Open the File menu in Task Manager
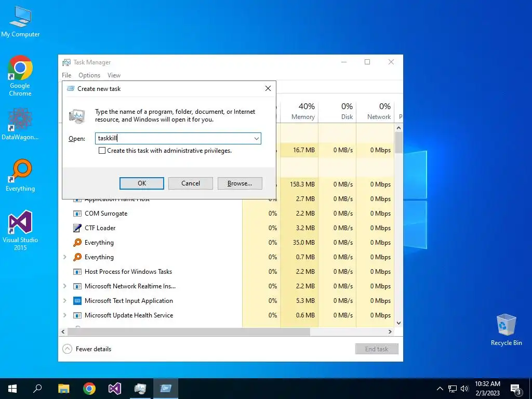Screen dimensions: 532x399 click(x=66, y=75)
